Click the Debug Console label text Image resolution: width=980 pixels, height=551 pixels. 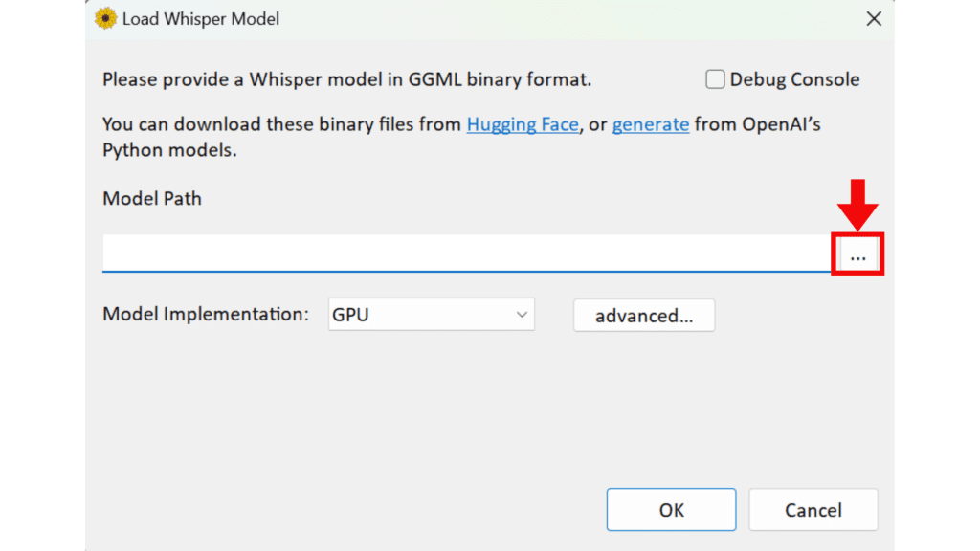(794, 80)
